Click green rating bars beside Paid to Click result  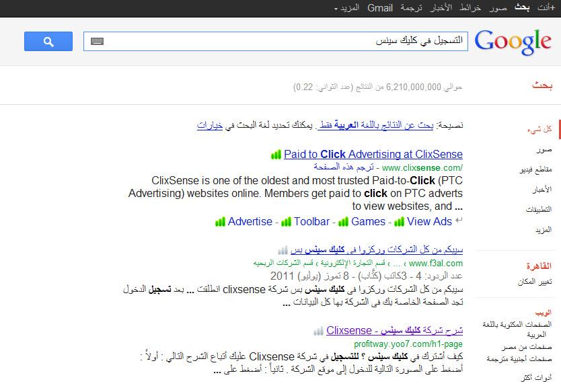pyautogui.click(x=276, y=155)
